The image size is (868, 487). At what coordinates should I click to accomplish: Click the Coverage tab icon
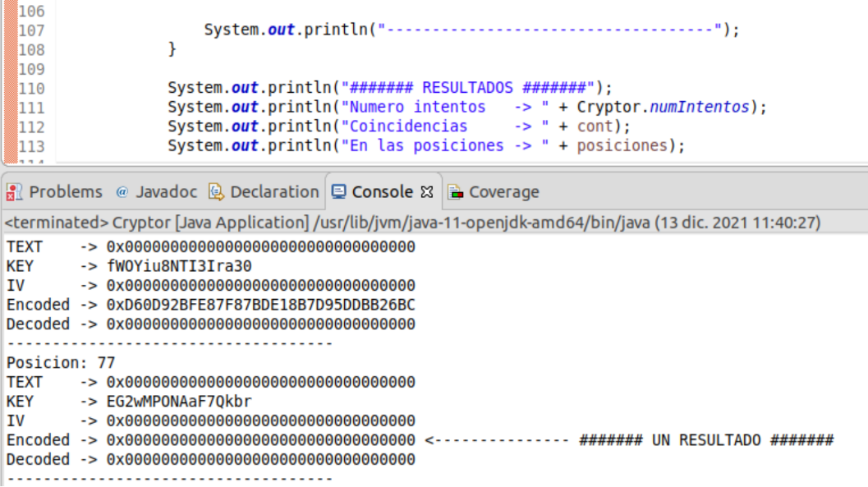pyautogui.click(x=456, y=192)
